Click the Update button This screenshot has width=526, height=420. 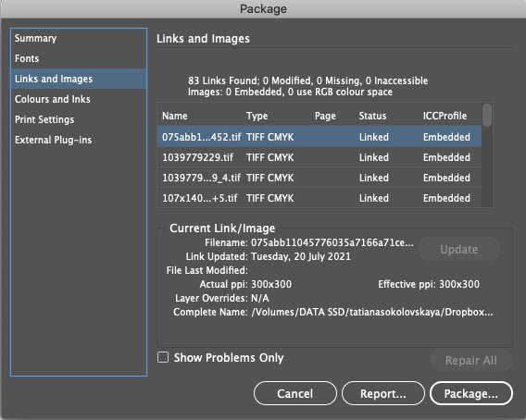coord(459,250)
